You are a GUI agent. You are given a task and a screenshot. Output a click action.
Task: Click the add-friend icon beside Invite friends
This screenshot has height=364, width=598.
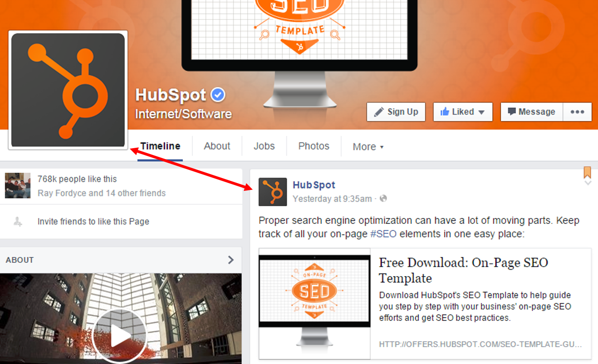(18, 222)
